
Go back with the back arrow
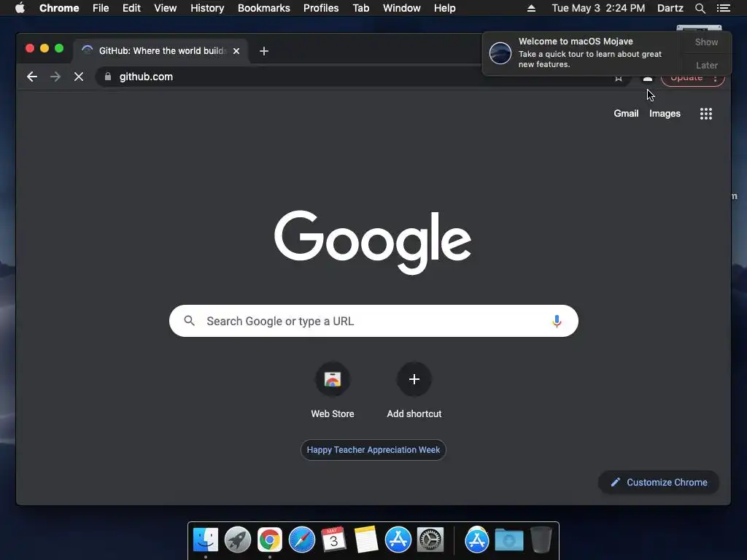[32, 77]
